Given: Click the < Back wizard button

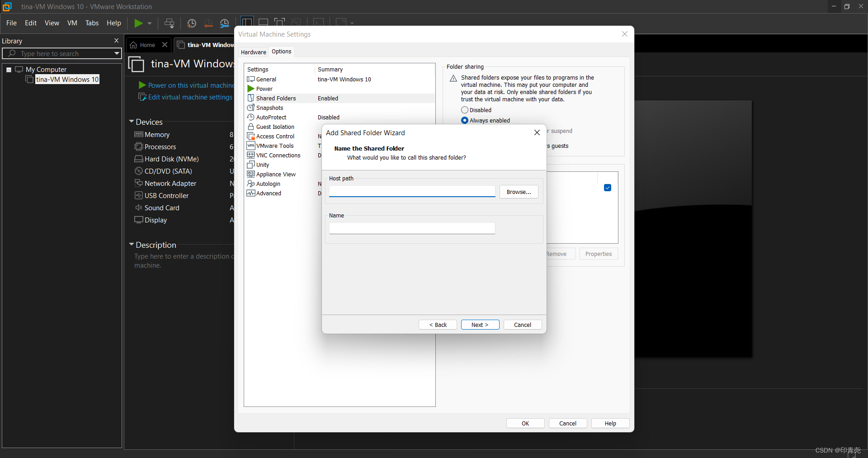Looking at the screenshot, I should pyautogui.click(x=438, y=325).
